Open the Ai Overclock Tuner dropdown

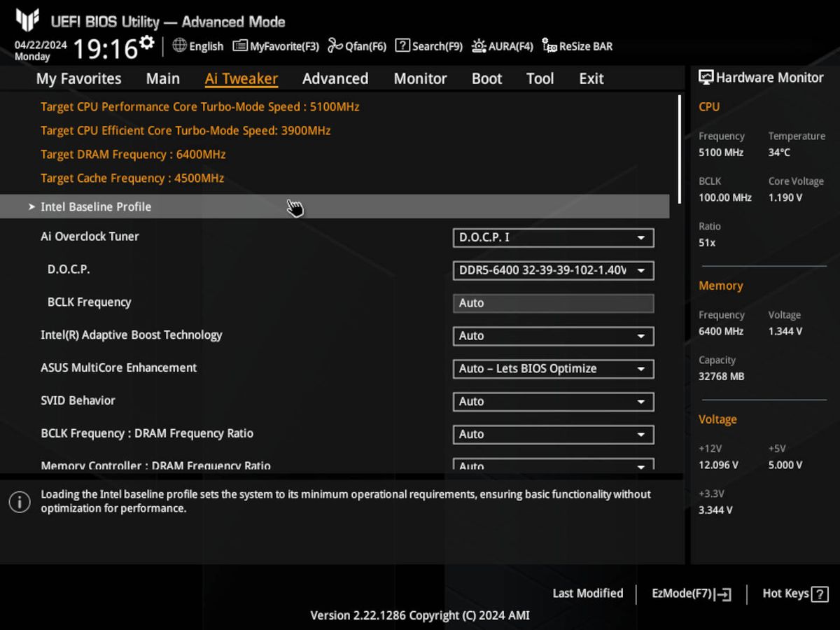[x=553, y=238]
